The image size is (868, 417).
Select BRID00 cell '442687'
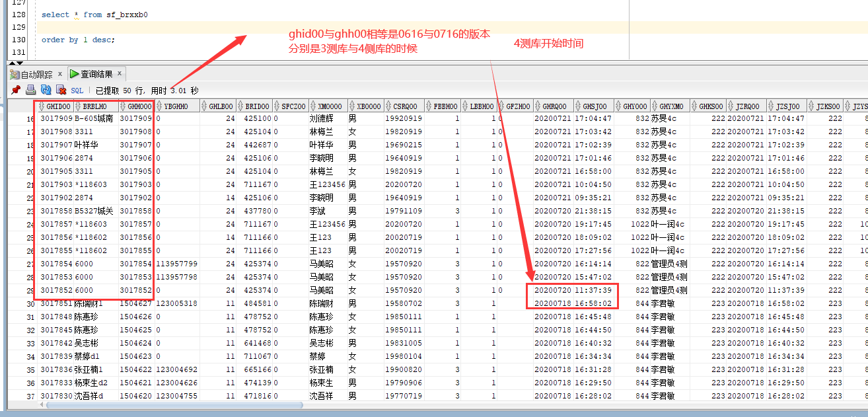(x=254, y=145)
